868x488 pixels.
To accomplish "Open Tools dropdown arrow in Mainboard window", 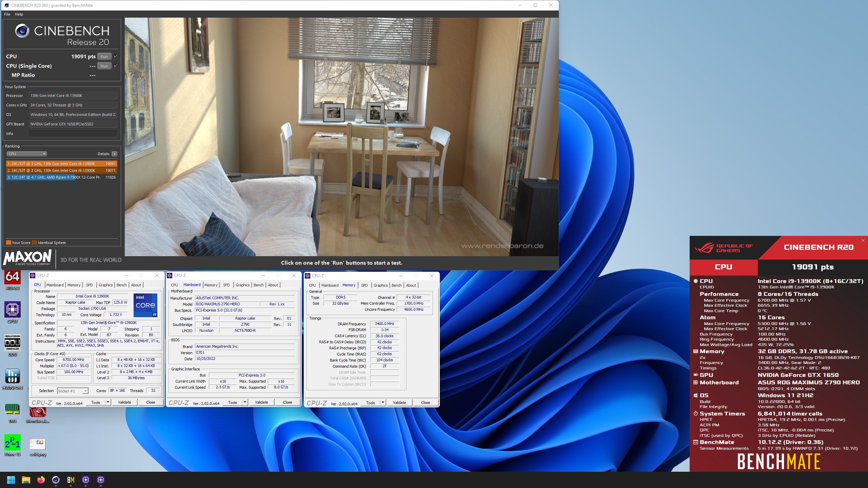I will click(245, 403).
